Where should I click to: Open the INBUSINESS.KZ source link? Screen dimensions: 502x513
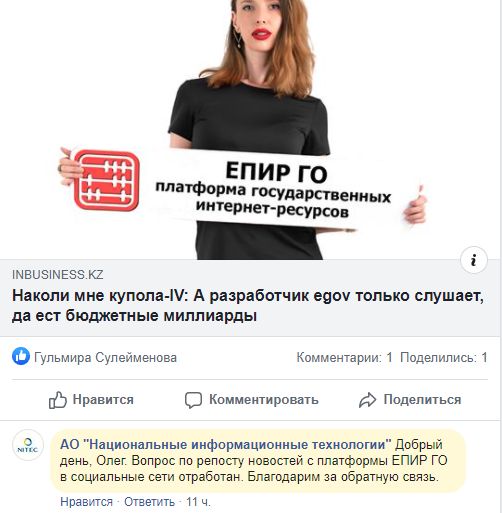(58, 275)
